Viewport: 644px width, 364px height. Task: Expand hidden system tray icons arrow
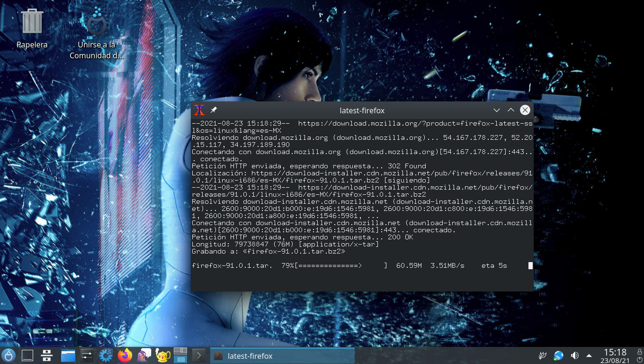click(589, 355)
